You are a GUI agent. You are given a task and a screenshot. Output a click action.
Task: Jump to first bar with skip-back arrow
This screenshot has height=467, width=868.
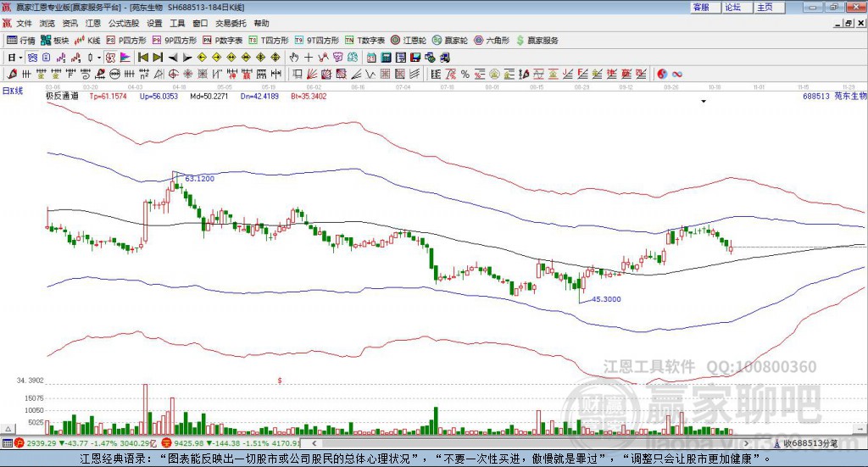point(142,58)
